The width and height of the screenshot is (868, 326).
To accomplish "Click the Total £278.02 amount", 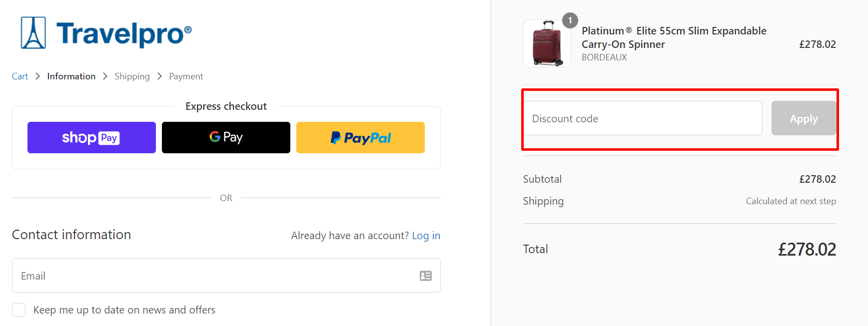I will click(x=807, y=249).
